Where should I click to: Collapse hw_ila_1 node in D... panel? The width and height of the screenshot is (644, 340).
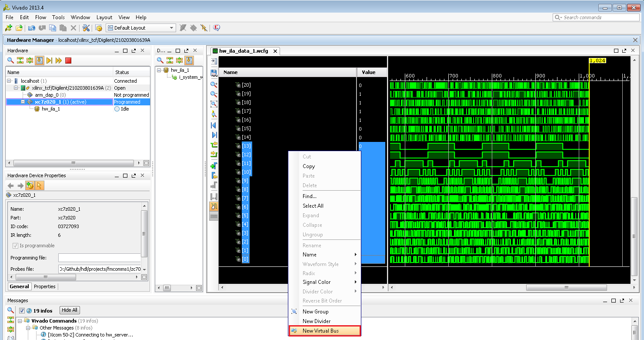click(x=159, y=70)
